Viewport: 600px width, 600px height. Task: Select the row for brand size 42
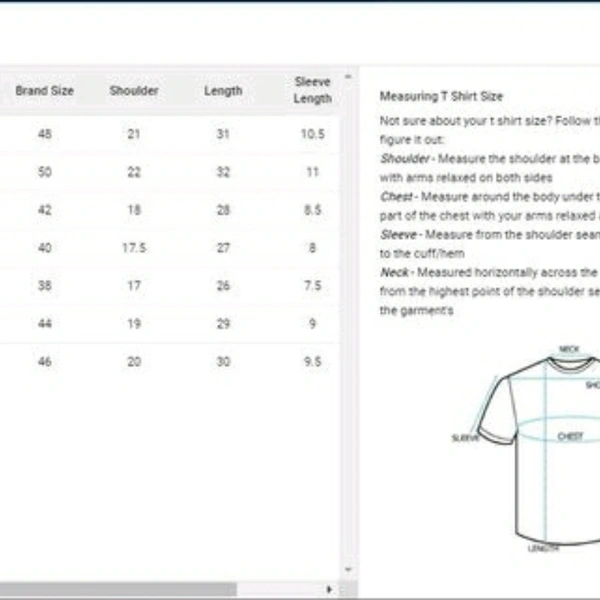pyautogui.click(x=170, y=210)
